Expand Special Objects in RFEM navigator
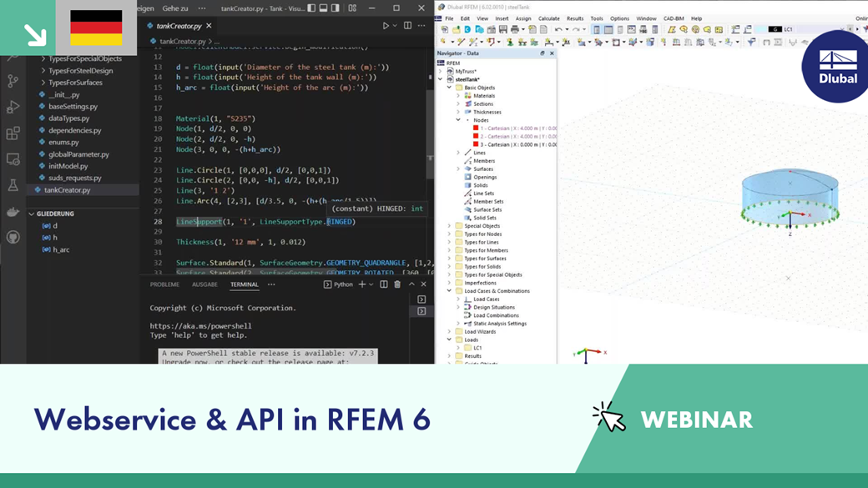 coord(449,226)
